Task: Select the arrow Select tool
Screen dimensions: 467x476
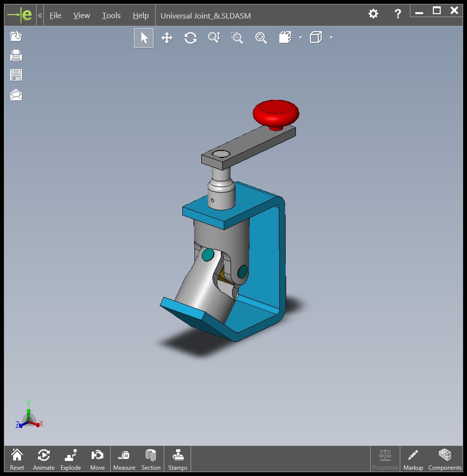Action: pos(144,38)
